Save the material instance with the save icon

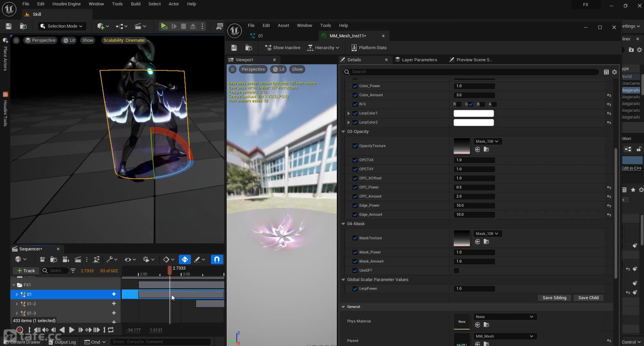pyautogui.click(x=234, y=48)
